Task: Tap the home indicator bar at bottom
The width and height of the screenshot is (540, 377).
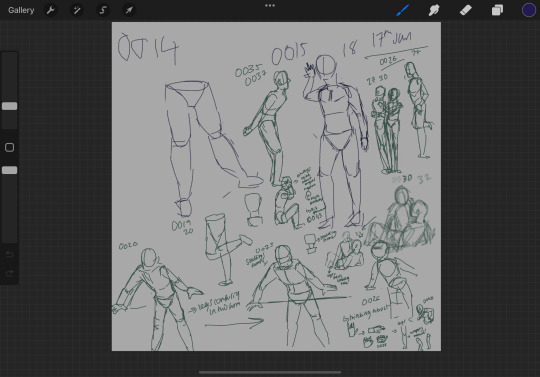Action: pos(270,372)
